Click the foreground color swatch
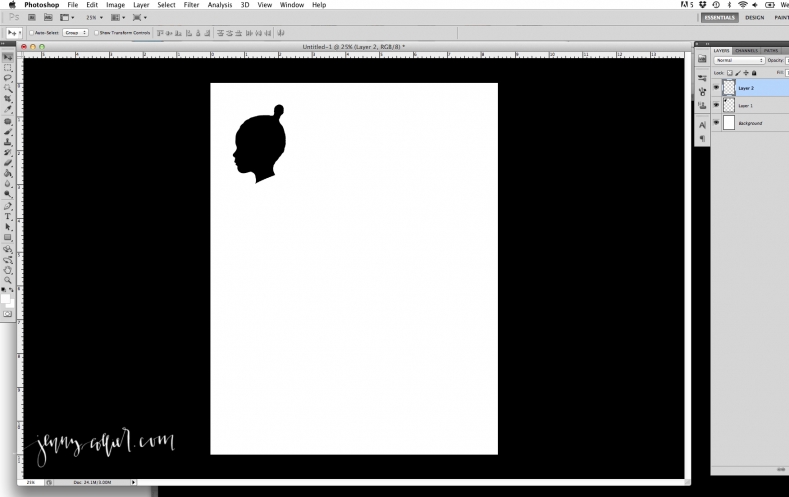 pyautogui.click(x=6, y=297)
